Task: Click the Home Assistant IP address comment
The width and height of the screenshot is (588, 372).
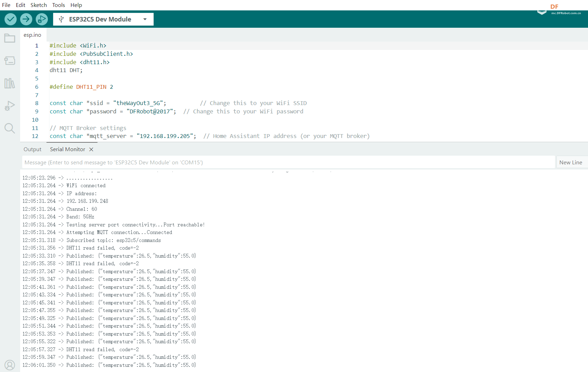Action: pos(287,136)
